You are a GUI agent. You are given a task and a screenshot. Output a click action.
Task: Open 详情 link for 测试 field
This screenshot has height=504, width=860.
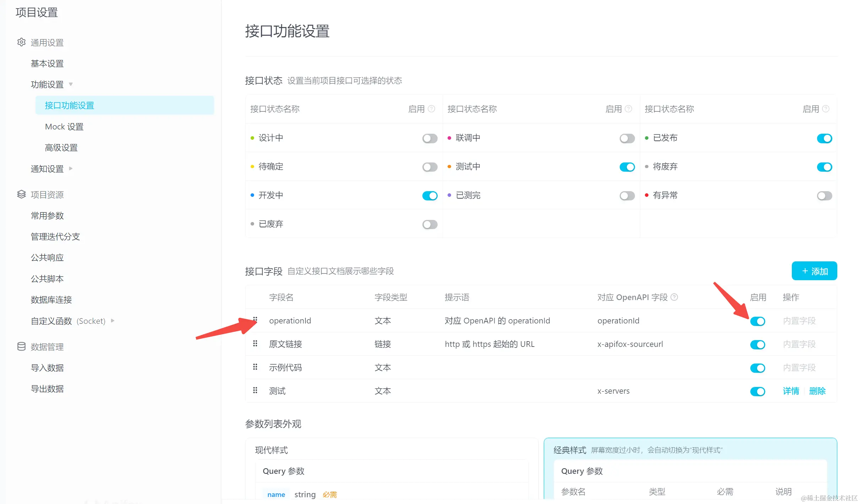[791, 391]
